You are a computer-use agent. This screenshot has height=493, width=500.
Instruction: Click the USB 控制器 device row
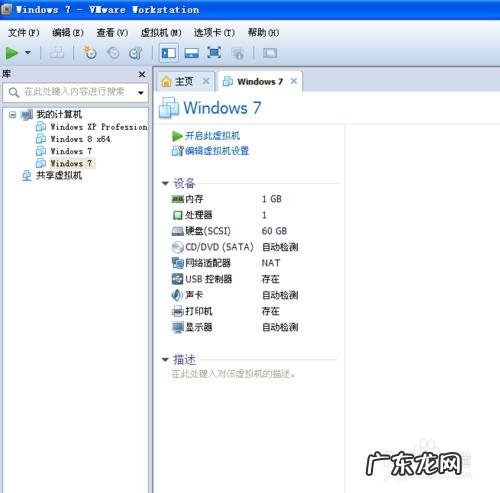point(226,279)
